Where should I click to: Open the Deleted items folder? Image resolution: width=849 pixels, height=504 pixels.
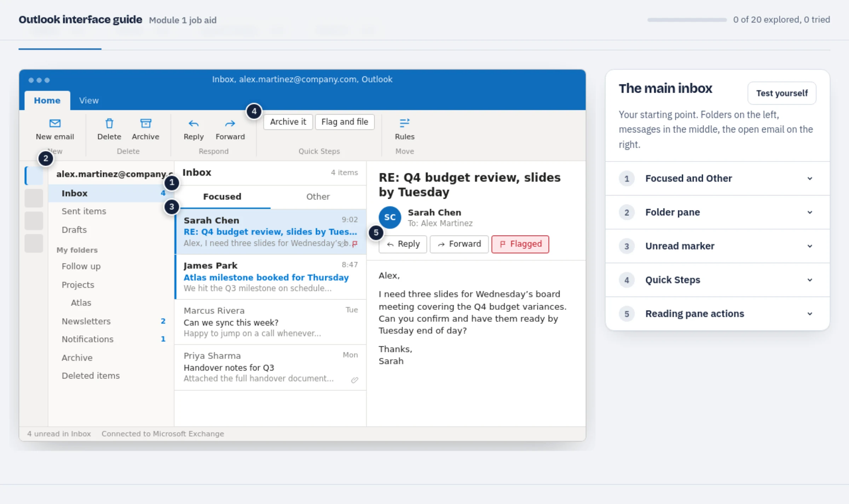click(111, 376)
